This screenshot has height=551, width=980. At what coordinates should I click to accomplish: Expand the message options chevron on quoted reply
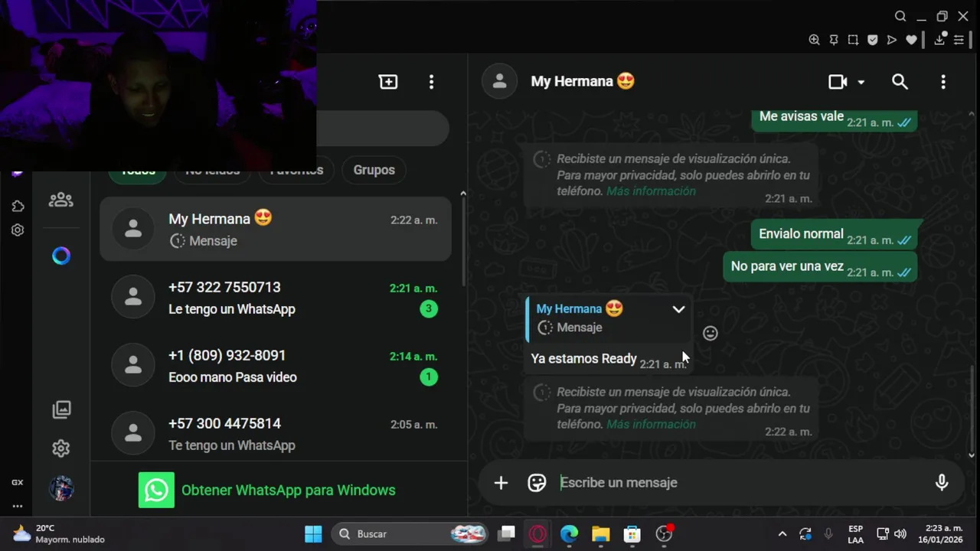[x=678, y=309]
